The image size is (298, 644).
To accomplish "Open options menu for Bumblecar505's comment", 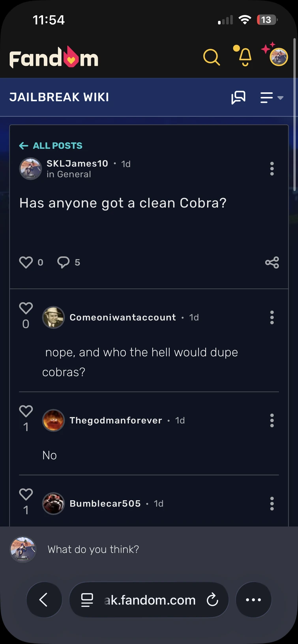I will point(272,503).
